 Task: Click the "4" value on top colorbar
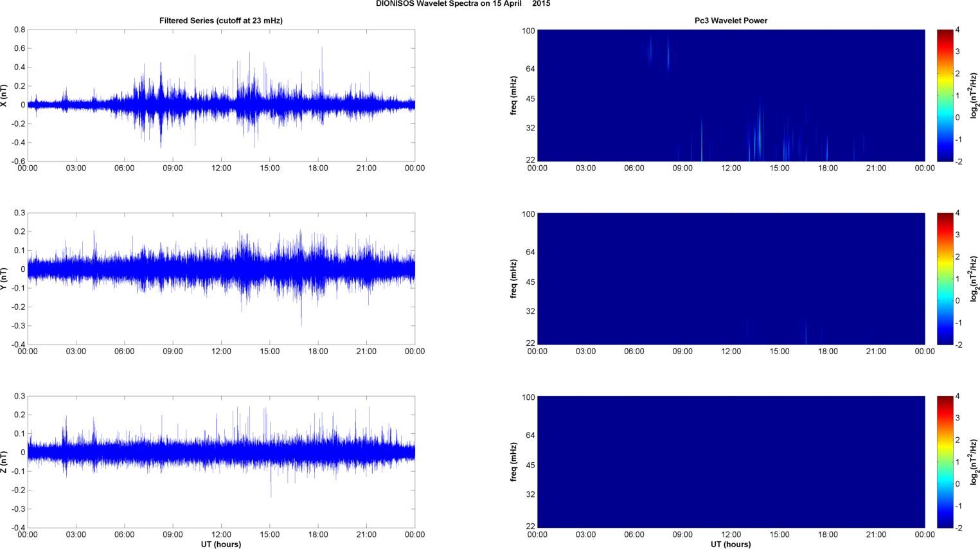(958, 30)
